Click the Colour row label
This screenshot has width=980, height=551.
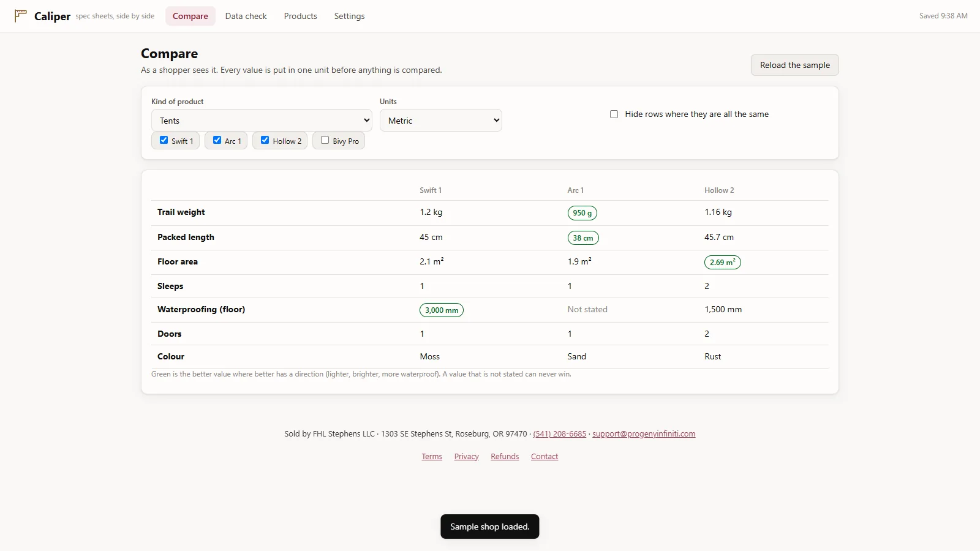coord(171,357)
